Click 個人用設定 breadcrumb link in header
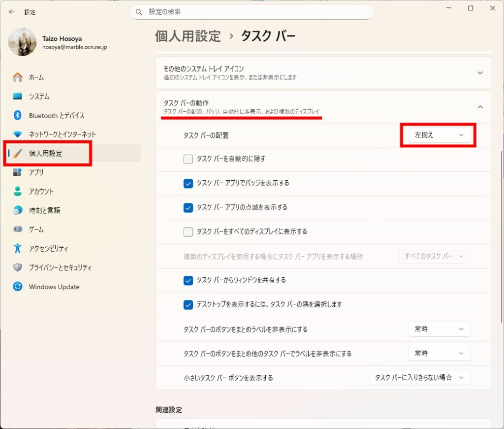The height and width of the screenshot is (429, 504). coord(188,36)
